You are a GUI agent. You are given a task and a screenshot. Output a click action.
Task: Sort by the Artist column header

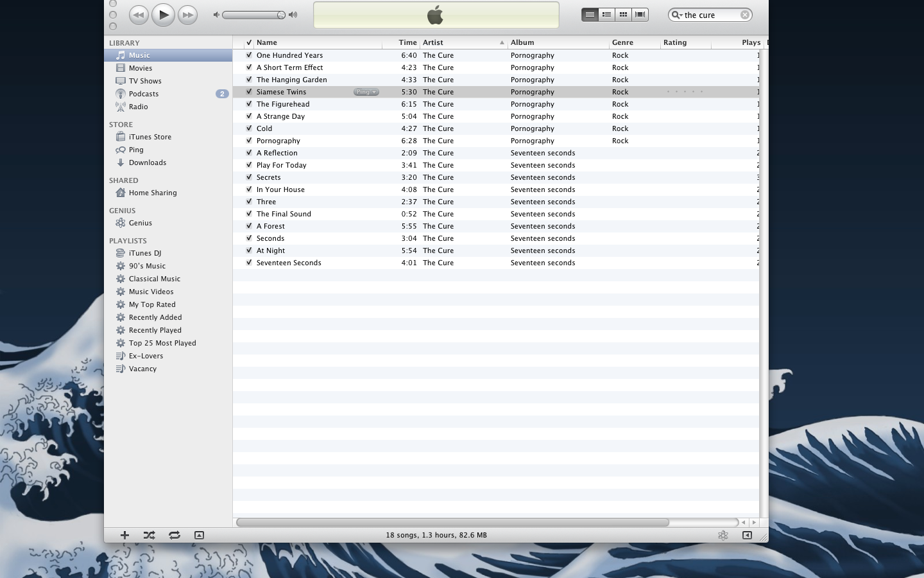[x=464, y=42]
